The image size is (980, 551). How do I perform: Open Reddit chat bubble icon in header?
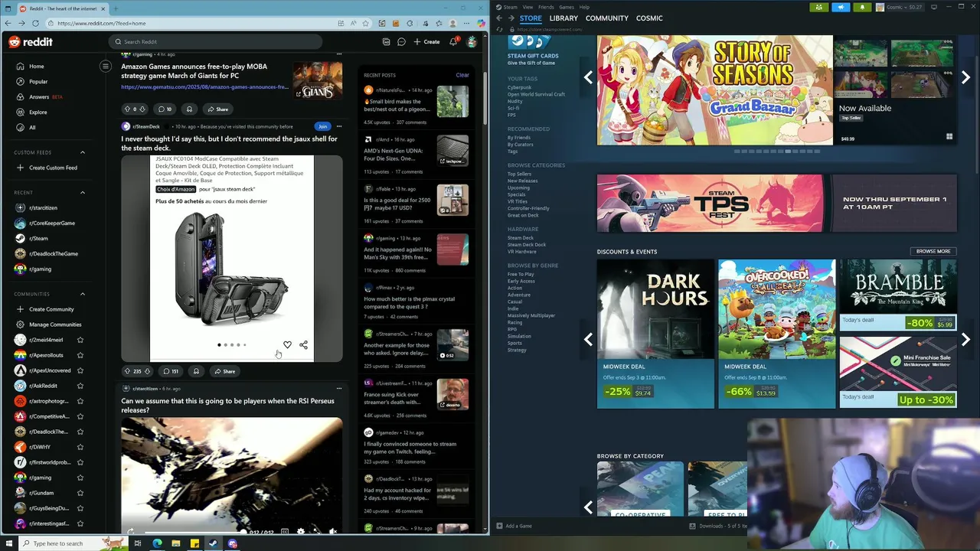401,42
